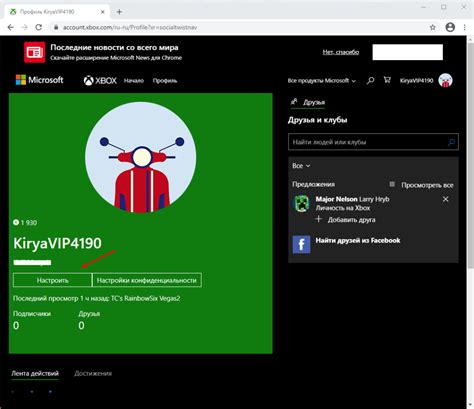474x409 pixels.
Task: Click the Настроить button
Action: pyautogui.click(x=52, y=280)
